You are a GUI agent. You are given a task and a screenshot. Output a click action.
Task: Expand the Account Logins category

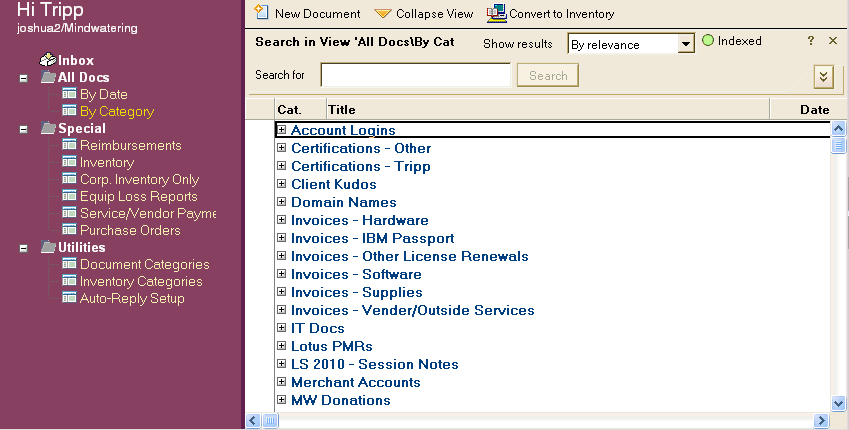click(282, 130)
